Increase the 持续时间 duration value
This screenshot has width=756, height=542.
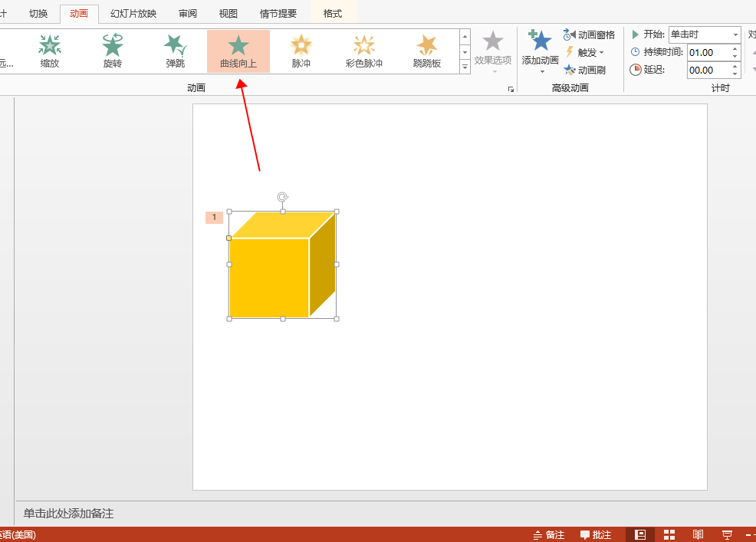pos(735,49)
